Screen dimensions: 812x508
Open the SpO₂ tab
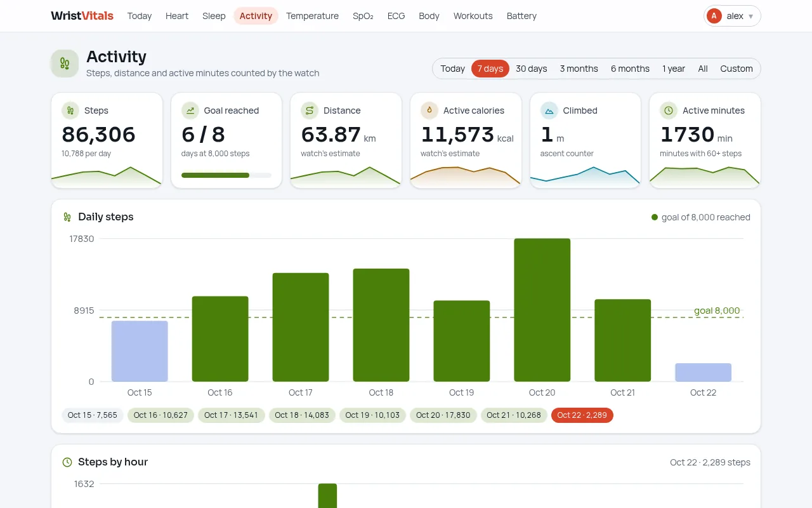pyautogui.click(x=363, y=16)
